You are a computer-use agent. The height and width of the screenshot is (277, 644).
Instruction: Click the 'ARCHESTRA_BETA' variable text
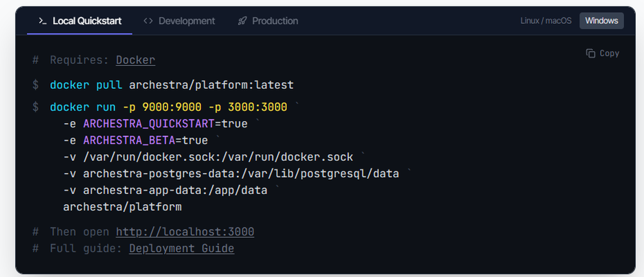tap(129, 140)
